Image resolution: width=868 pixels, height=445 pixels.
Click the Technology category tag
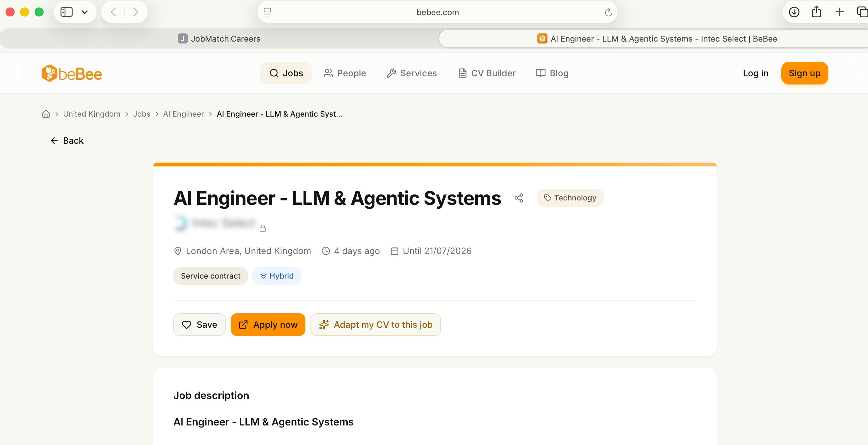[x=570, y=198]
